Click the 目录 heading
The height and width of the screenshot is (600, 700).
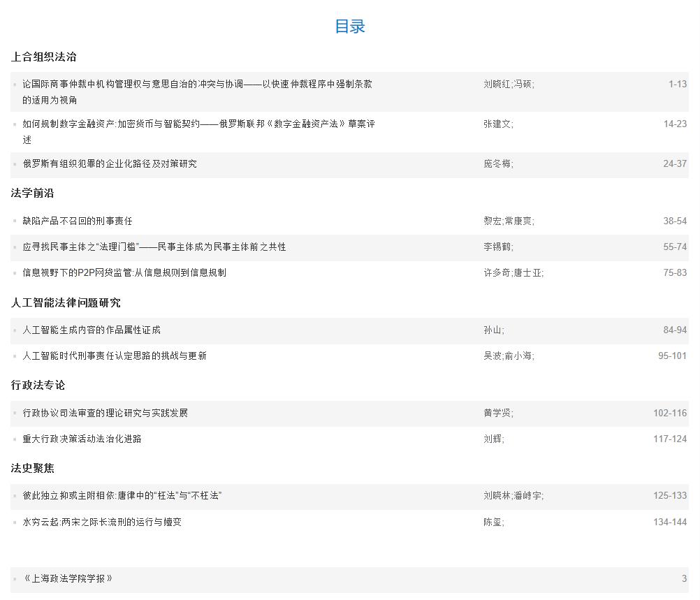350,27
